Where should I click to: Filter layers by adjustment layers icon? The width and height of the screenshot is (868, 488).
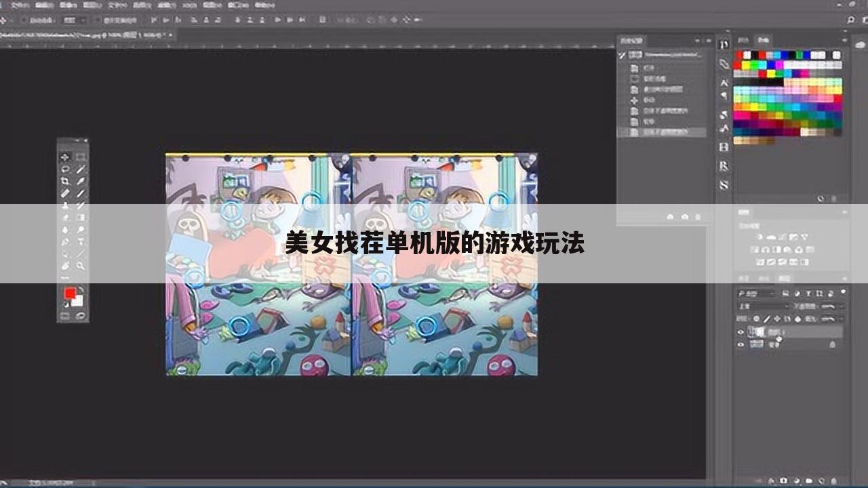click(x=797, y=293)
